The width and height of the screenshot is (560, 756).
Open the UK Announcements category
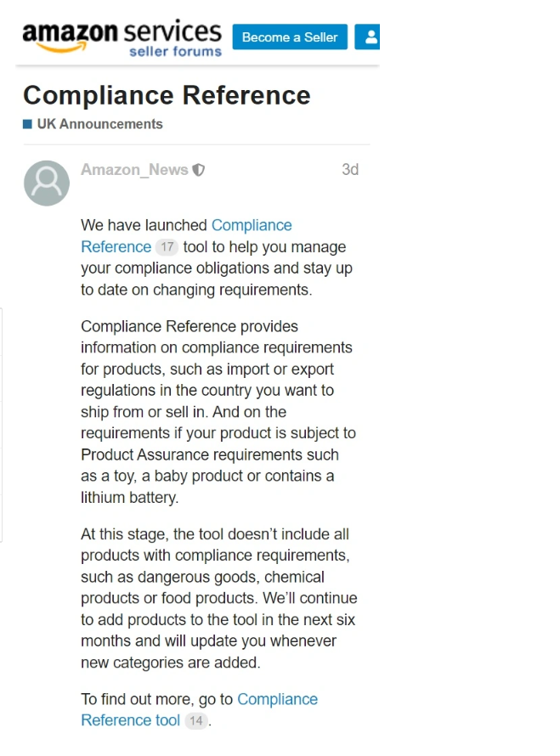click(99, 124)
